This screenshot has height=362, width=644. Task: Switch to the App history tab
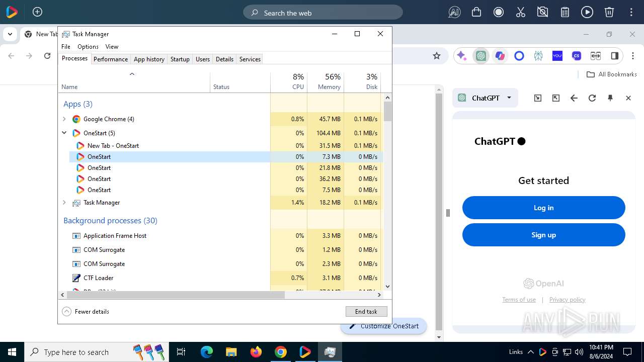click(x=149, y=59)
